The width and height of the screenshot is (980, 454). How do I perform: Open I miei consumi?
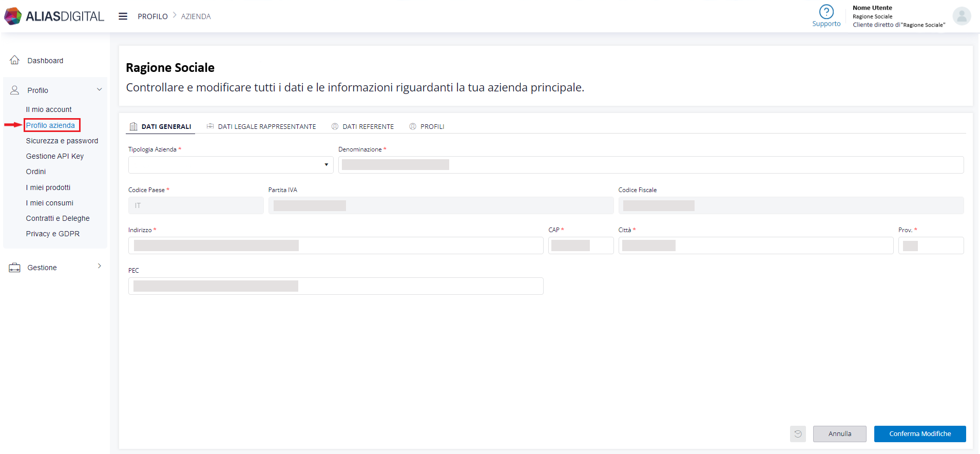pyautogui.click(x=50, y=203)
